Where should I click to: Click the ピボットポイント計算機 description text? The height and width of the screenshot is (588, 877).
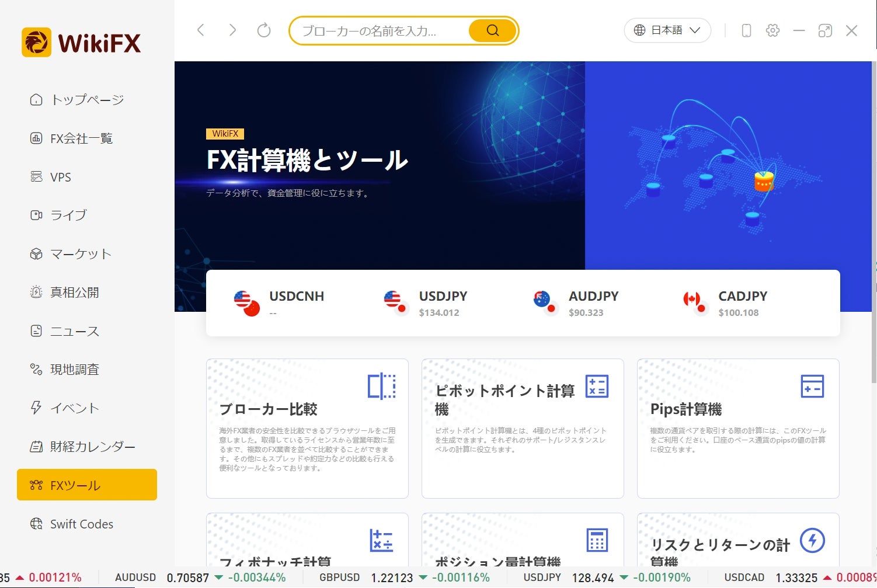click(x=522, y=440)
